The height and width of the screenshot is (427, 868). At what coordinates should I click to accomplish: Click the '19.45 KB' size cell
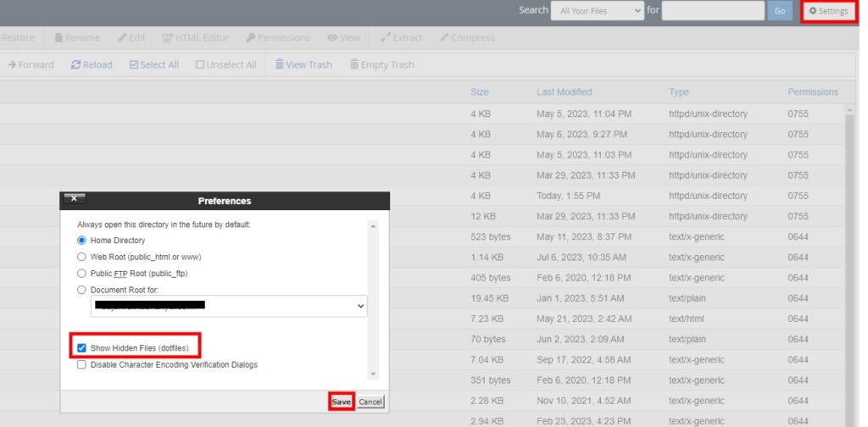[x=489, y=298]
